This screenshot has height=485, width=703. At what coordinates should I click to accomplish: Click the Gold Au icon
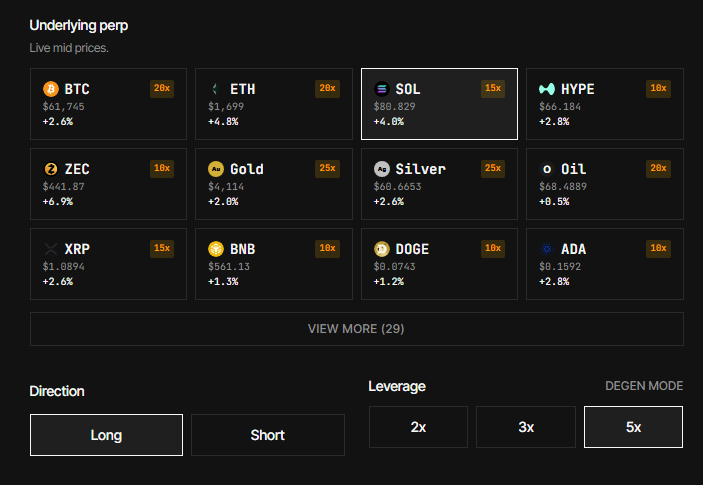[216, 169]
